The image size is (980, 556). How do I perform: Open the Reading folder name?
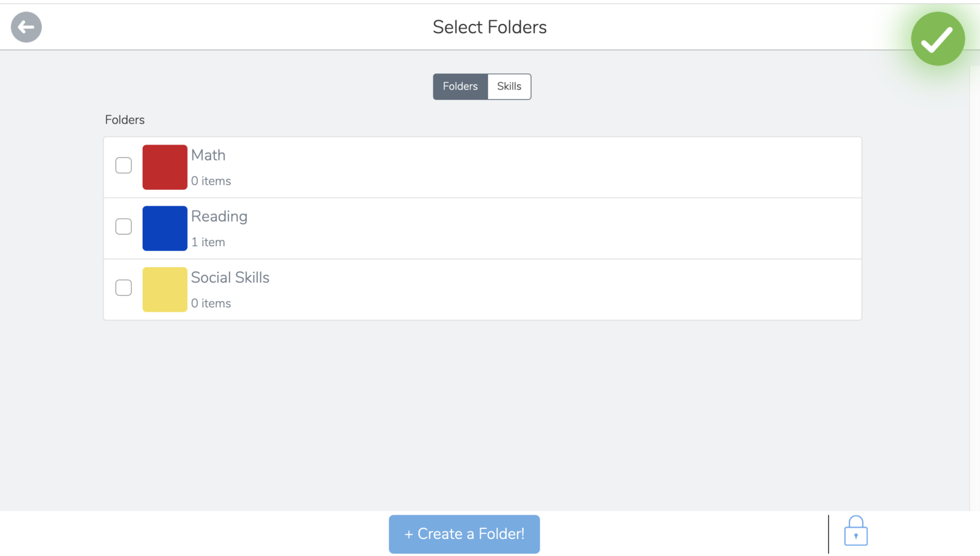(219, 217)
